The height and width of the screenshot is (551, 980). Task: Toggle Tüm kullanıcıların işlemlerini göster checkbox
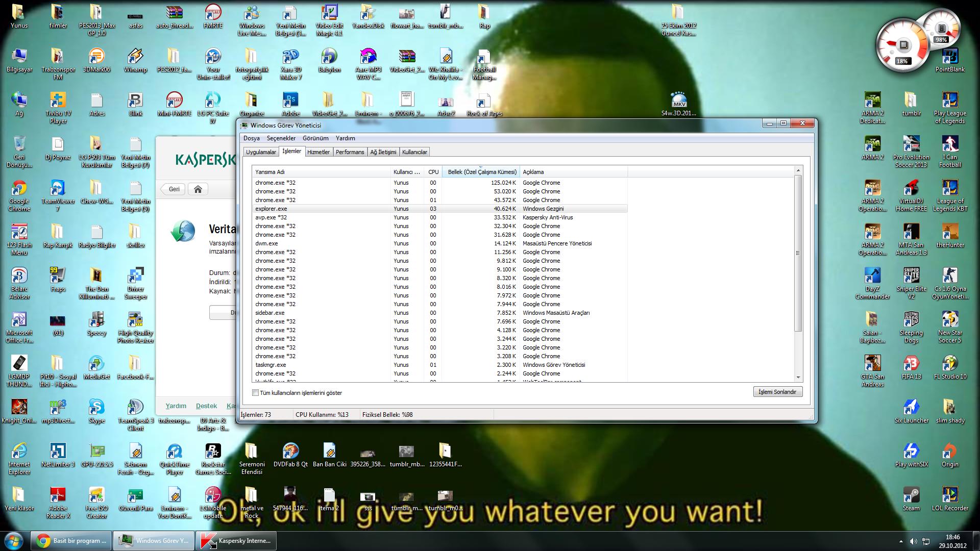click(x=255, y=393)
